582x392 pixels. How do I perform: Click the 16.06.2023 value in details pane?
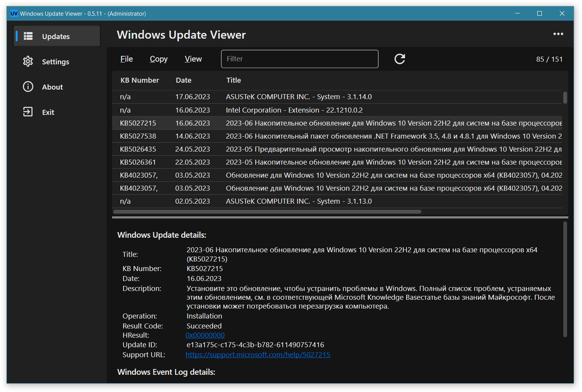point(204,278)
